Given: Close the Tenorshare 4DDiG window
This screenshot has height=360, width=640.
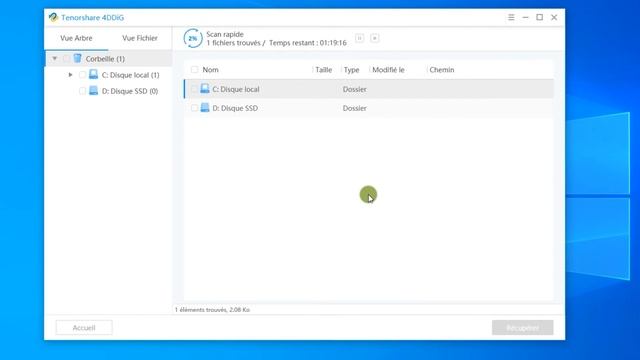Looking at the screenshot, I should click(554, 17).
